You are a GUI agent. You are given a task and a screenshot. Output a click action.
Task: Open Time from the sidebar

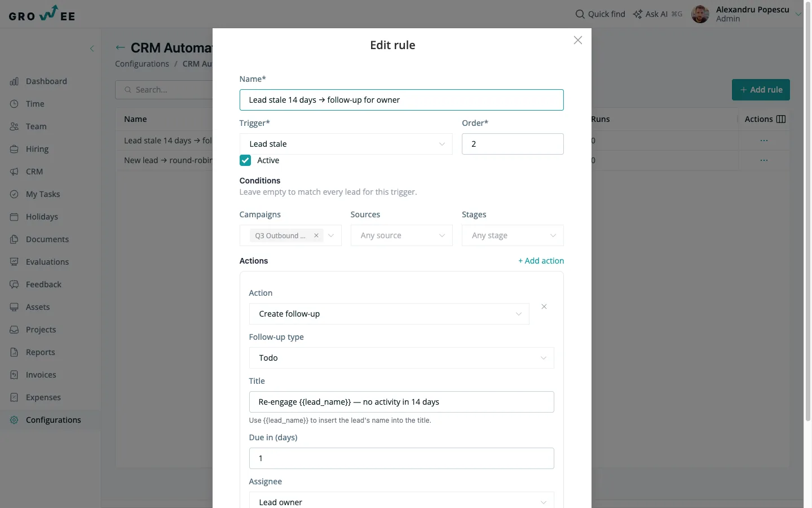35,104
